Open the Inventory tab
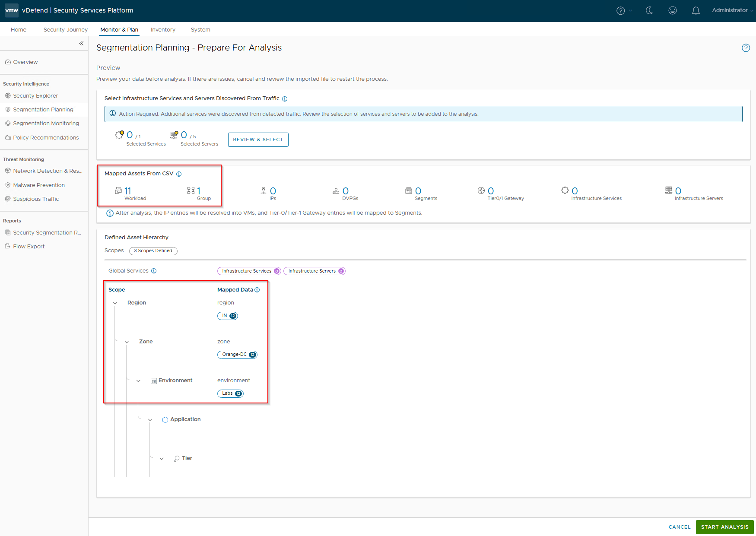This screenshot has width=756, height=536. (163, 30)
